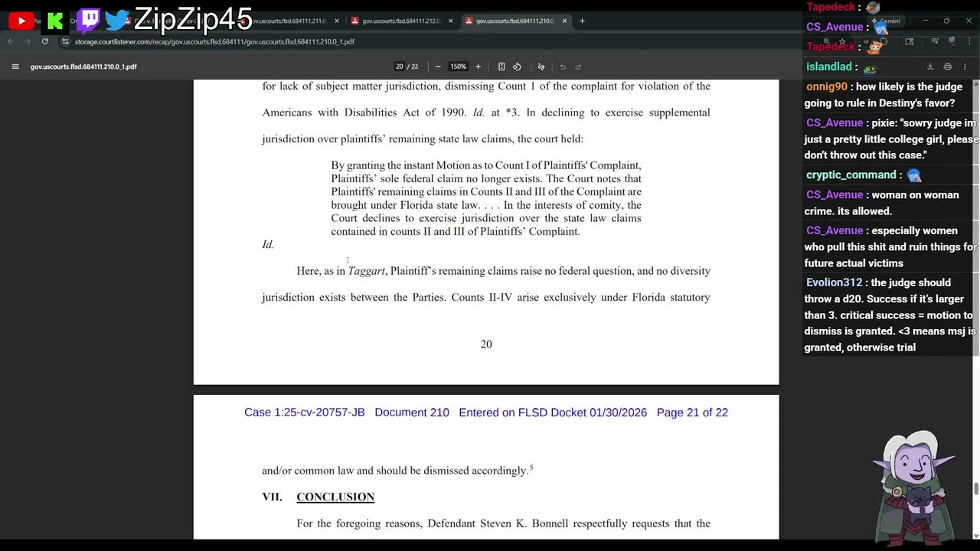Go back in browser history
This screenshot has width=980, height=551.
[x=11, y=41]
